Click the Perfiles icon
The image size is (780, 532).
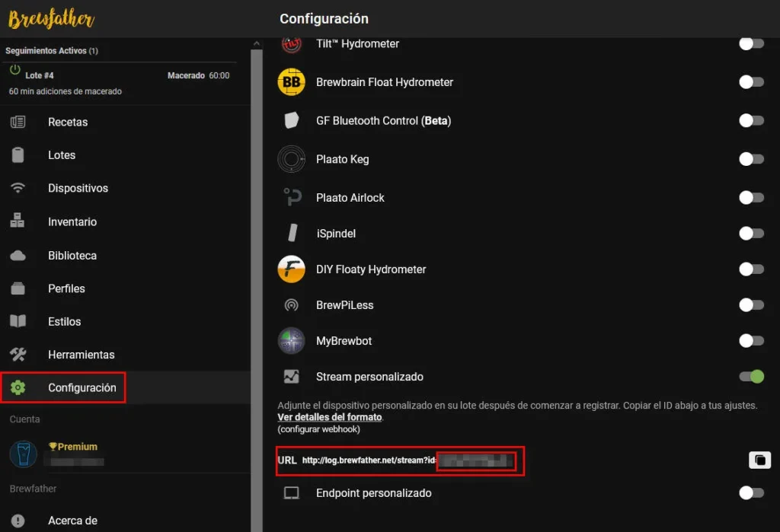point(18,288)
